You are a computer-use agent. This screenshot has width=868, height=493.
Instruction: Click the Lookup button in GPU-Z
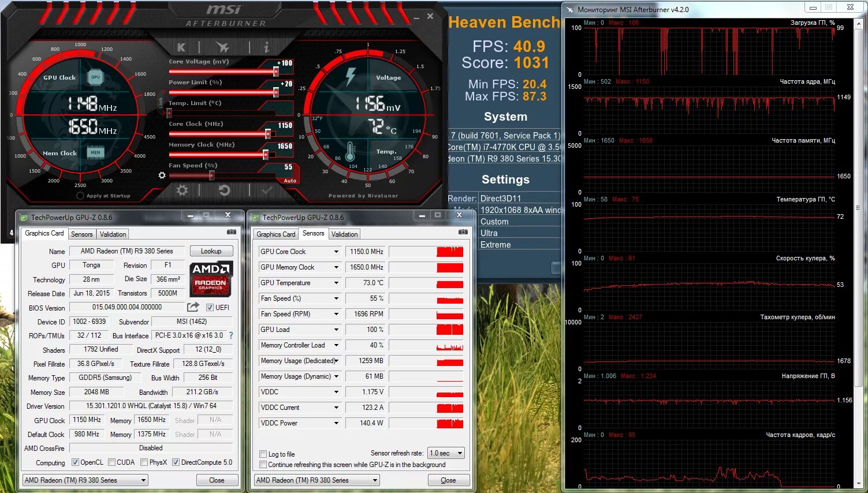[x=211, y=251]
